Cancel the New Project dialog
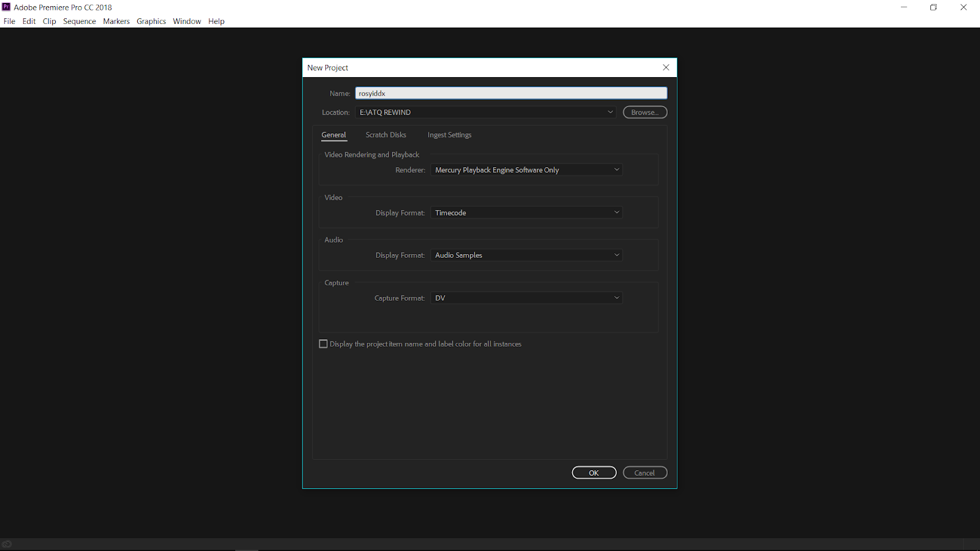 click(x=645, y=473)
